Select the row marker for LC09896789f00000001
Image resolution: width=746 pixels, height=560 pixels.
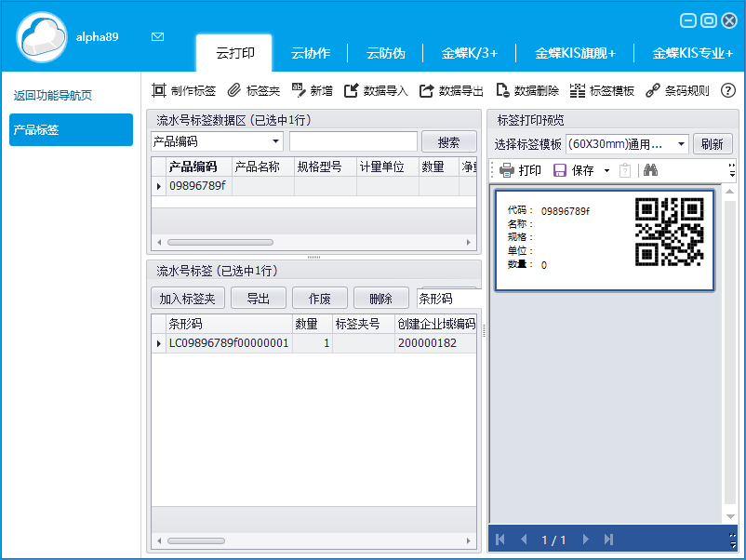(x=158, y=343)
